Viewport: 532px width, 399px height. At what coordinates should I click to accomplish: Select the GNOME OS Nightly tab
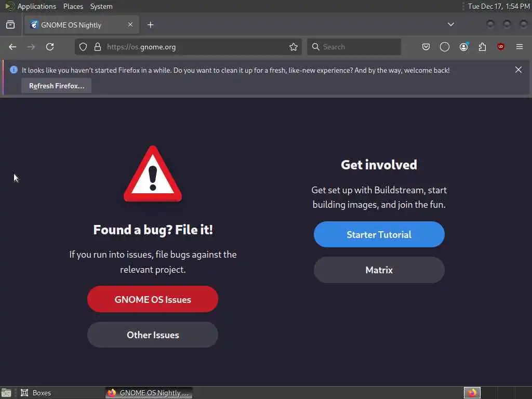[82, 25]
